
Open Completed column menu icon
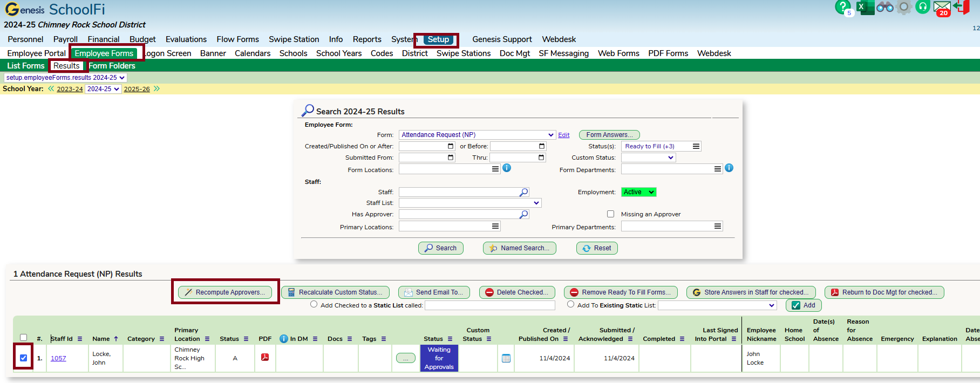click(682, 339)
